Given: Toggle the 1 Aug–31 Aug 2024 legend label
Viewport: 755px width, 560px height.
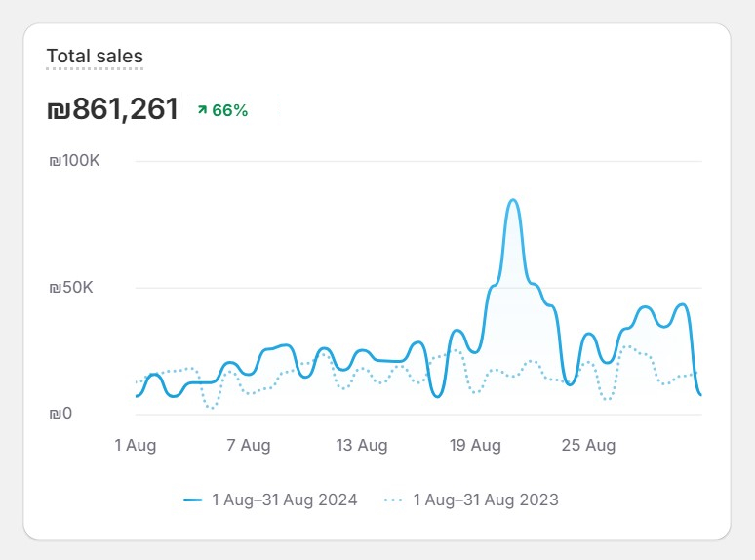Looking at the screenshot, I should pyautogui.click(x=284, y=500).
